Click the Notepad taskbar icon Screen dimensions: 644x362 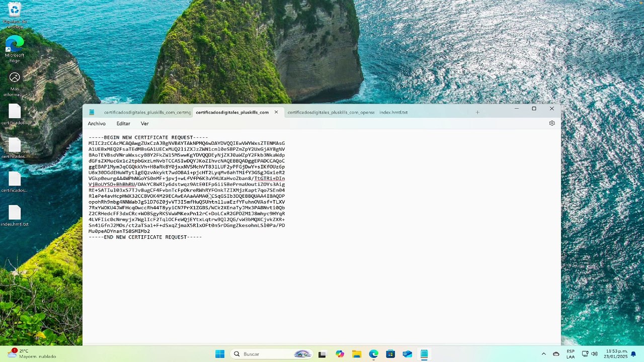pyautogui.click(x=424, y=354)
